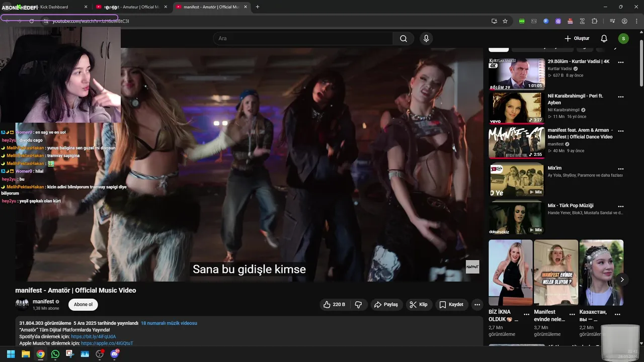This screenshot has width=644, height=362.
Task: Open the Казахстан short thumbnail
Action: pyautogui.click(x=601, y=273)
